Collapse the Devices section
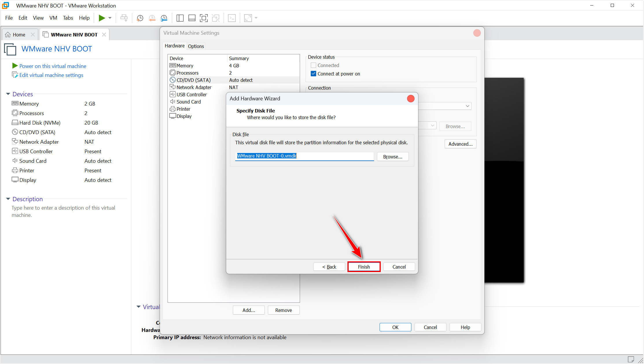 click(x=8, y=94)
